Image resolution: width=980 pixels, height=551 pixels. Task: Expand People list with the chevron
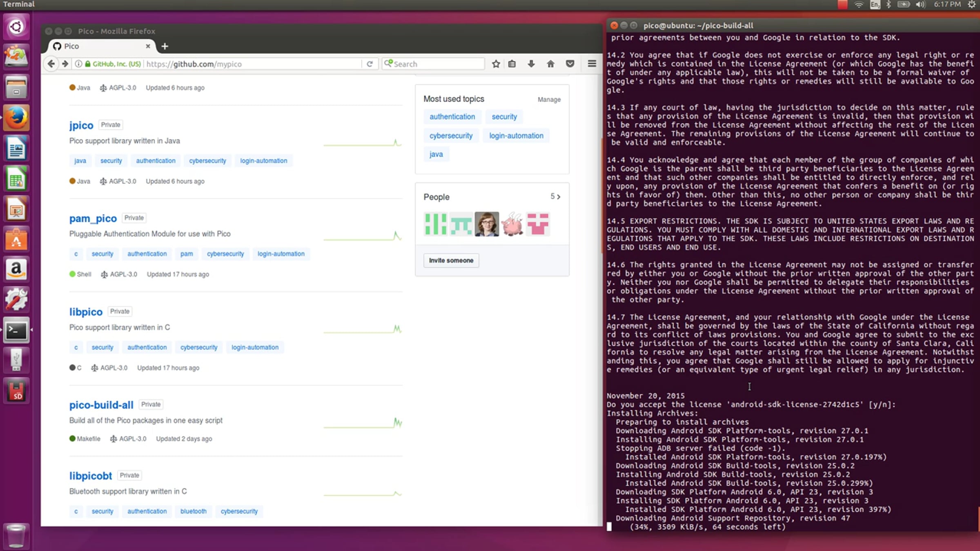[558, 197]
